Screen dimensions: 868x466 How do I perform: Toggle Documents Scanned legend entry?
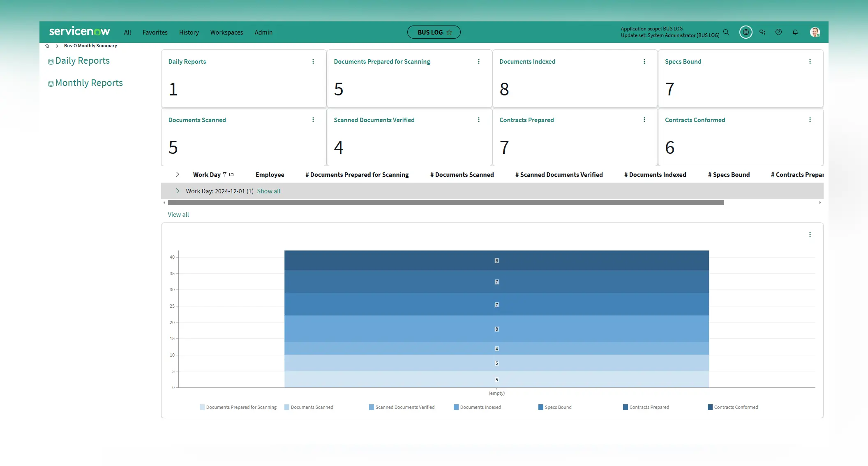click(309, 407)
